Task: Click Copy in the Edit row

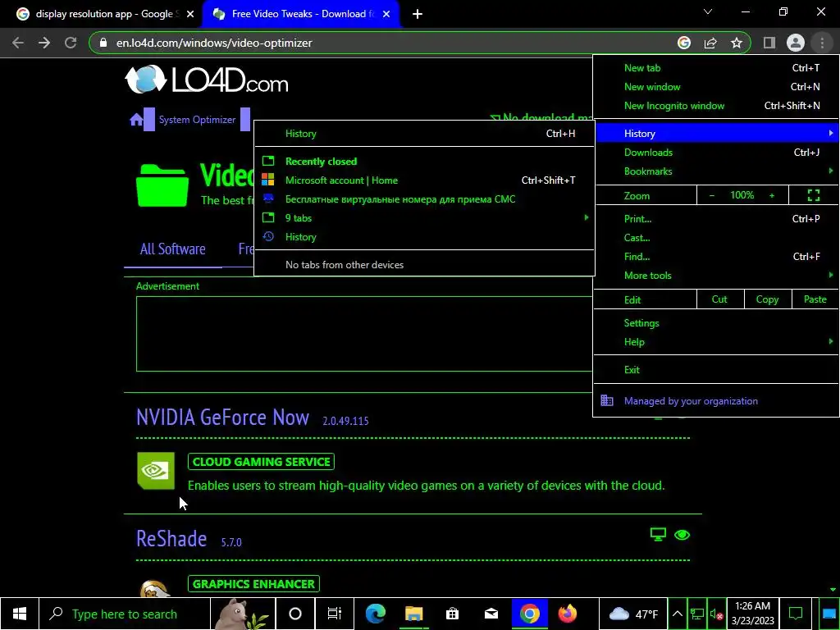Action: click(x=767, y=299)
